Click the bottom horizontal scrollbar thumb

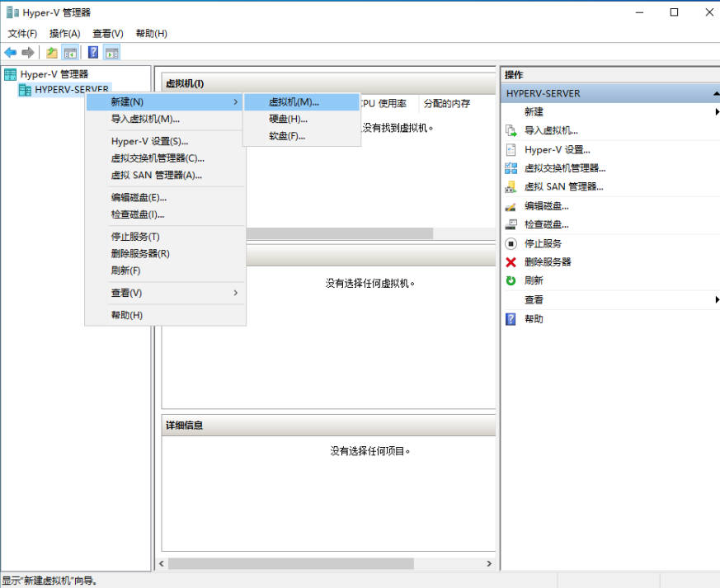click(290, 563)
